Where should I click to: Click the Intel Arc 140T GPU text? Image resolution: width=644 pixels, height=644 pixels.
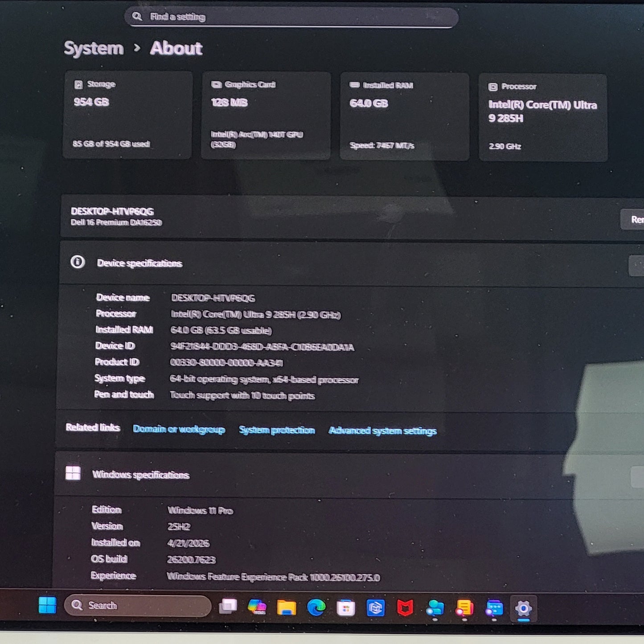point(257,139)
